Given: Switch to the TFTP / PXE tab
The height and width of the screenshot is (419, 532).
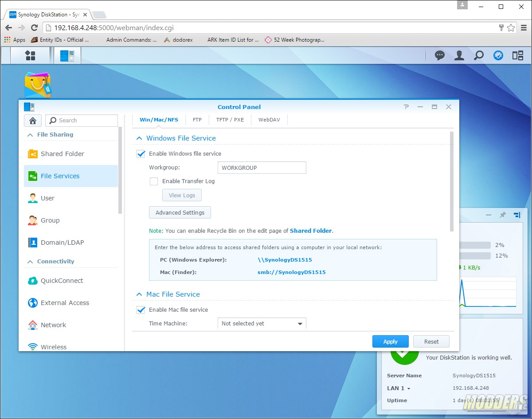Looking at the screenshot, I should pos(230,120).
